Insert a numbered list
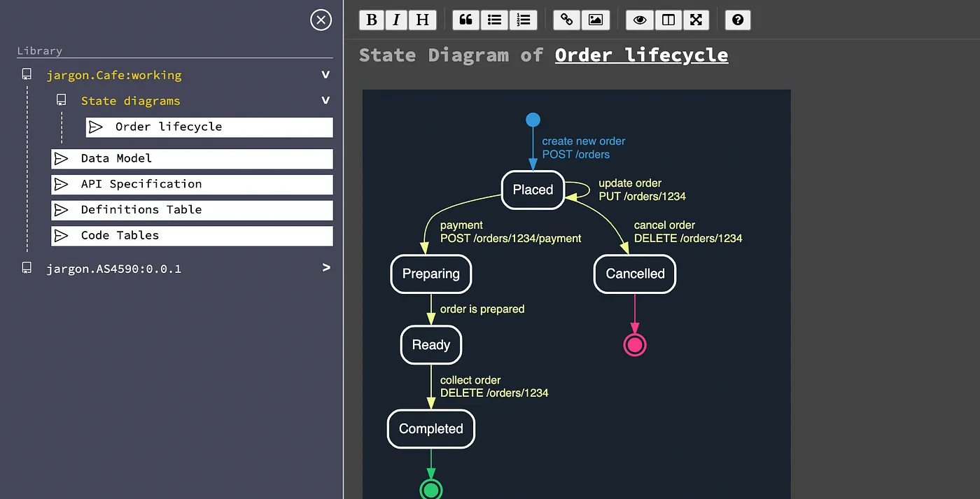The width and height of the screenshot is (980, 499). point(524,20)
